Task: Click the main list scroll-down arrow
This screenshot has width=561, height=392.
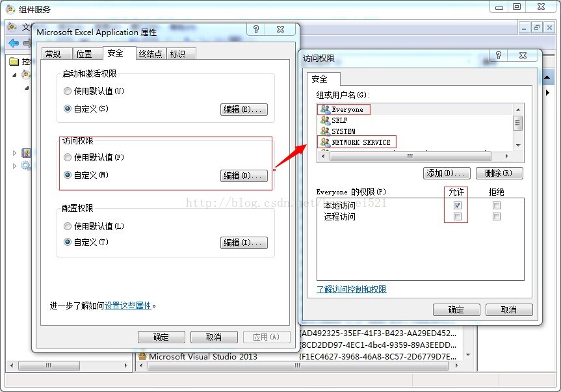Action: click(x=468, y=355)
